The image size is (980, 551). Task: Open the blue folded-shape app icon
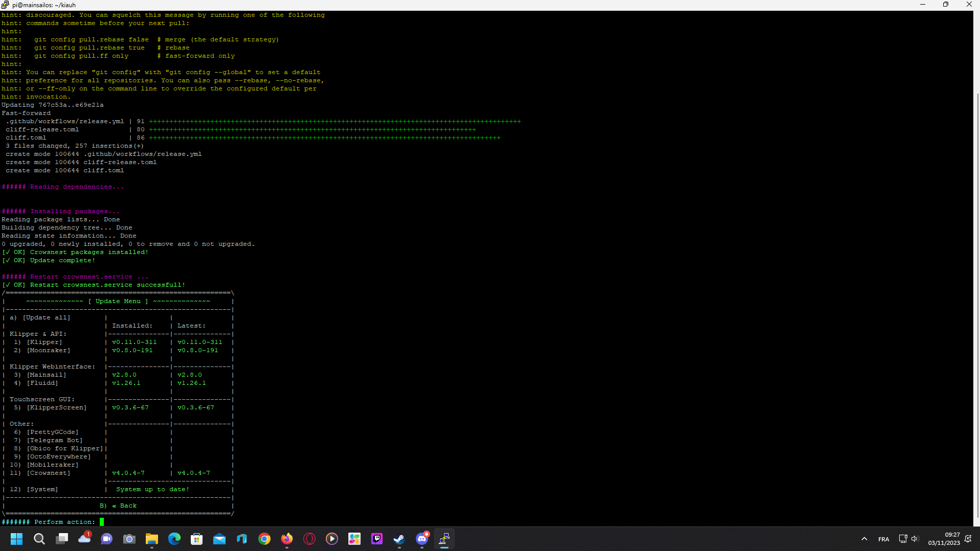click(242, 539)
